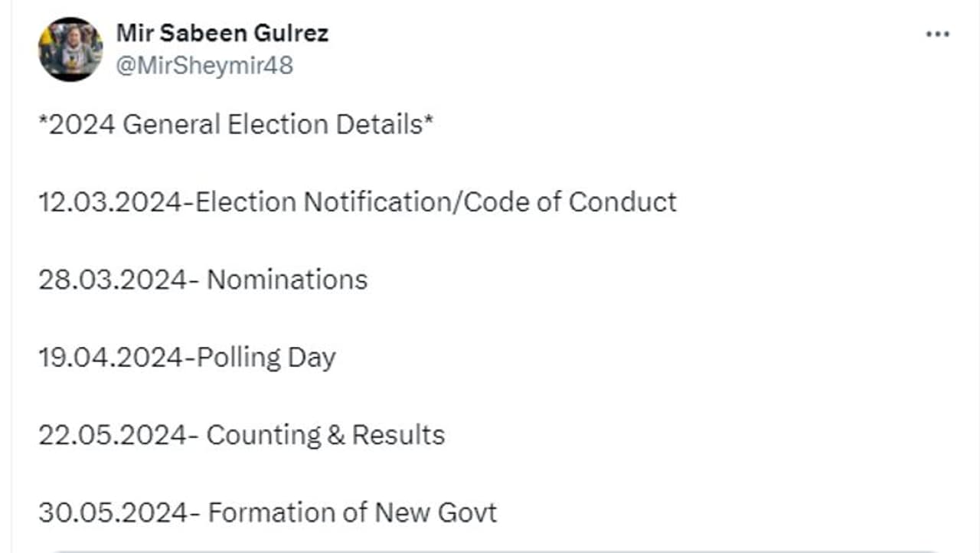
Task: Open the three-dot more options menu
Action: coord(937,35)
